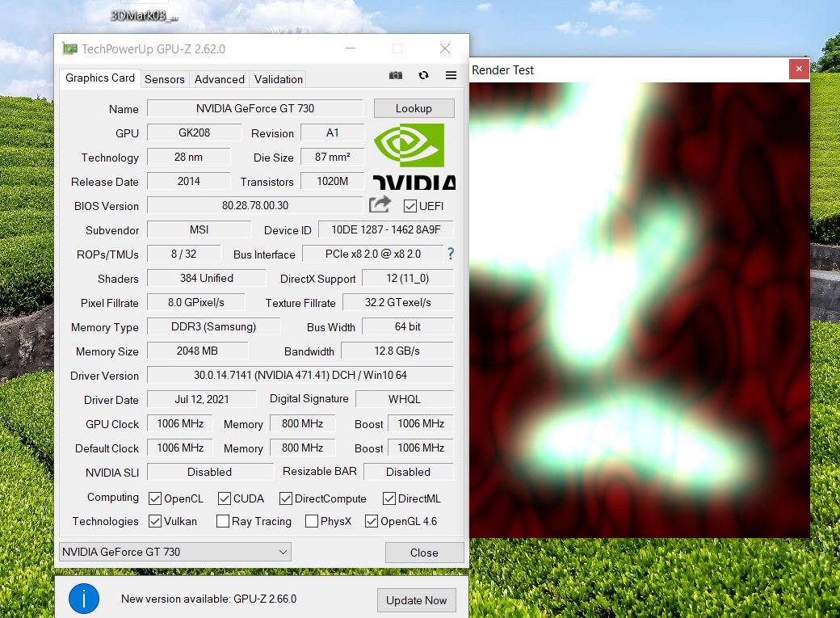
Task: Click the ROPs/TMUs 8 / 32 value
Action: (184, 254)
